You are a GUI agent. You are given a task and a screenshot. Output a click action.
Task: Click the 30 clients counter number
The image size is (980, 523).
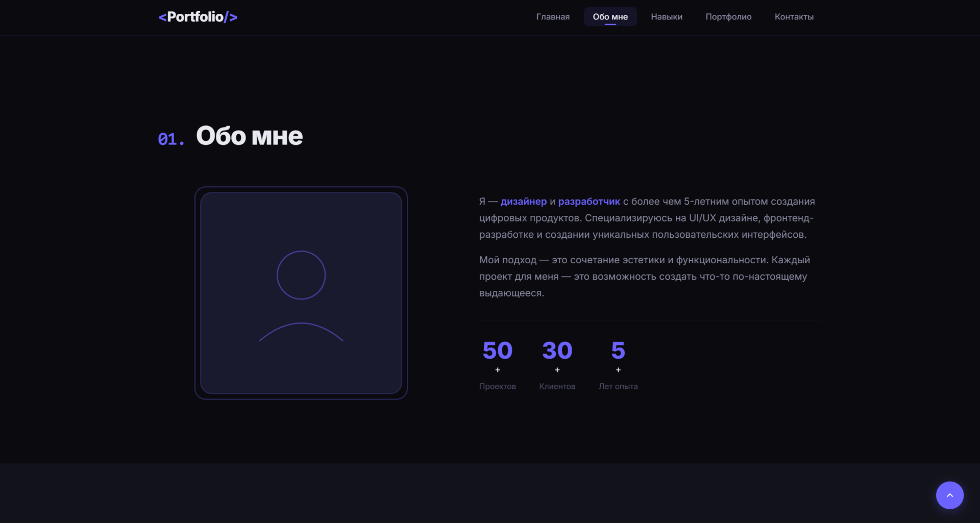557,351
